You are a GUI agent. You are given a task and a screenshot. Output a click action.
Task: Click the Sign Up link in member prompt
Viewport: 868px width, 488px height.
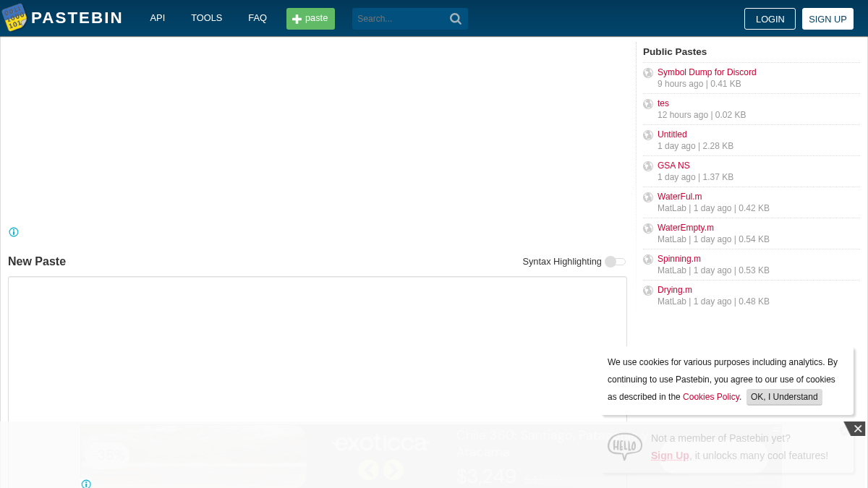tap(670, 455)
